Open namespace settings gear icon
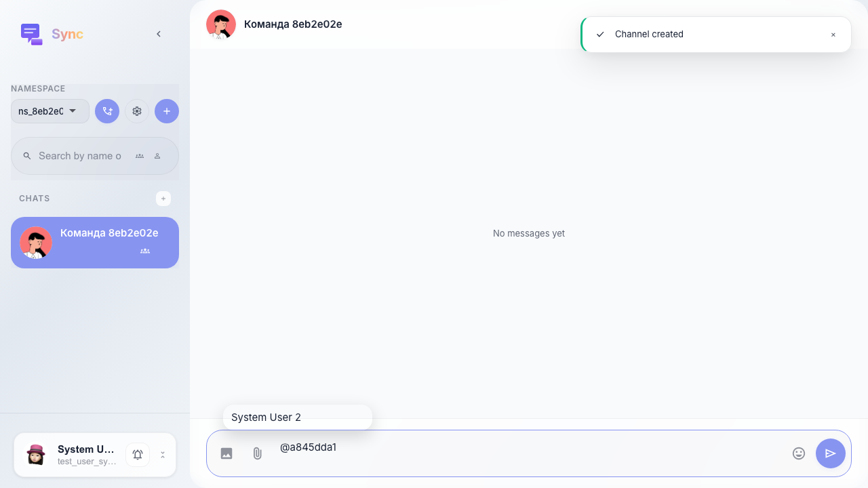The height and width of the screenshot is (488, 868). 137,111
